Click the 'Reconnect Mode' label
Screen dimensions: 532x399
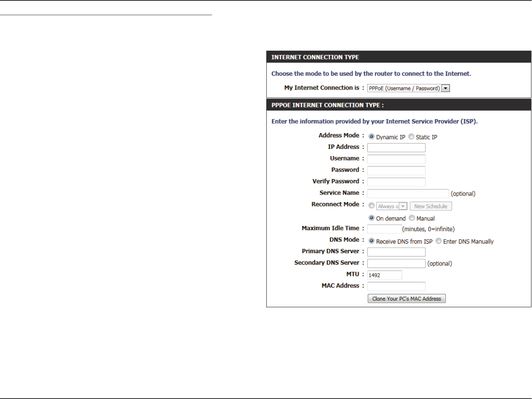[335, 204]
